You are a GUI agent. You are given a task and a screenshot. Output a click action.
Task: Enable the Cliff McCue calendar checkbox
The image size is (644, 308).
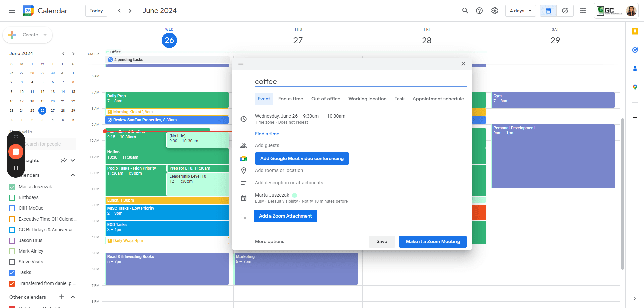pyautogui.click(x=12, y=208)
